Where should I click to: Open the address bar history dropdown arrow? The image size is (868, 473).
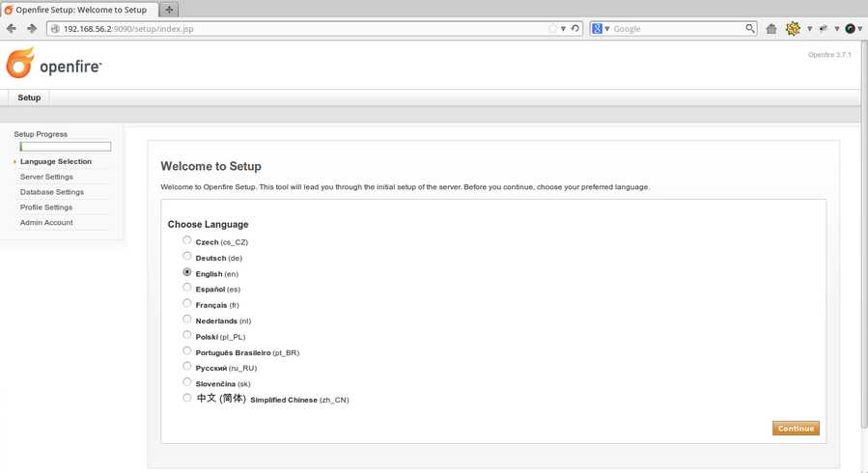click(563, 29)
